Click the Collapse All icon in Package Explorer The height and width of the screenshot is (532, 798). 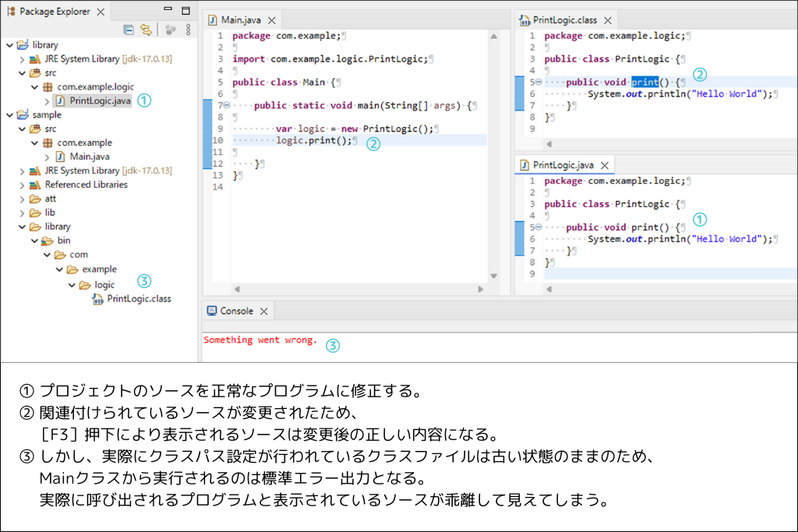pos(129,30)
